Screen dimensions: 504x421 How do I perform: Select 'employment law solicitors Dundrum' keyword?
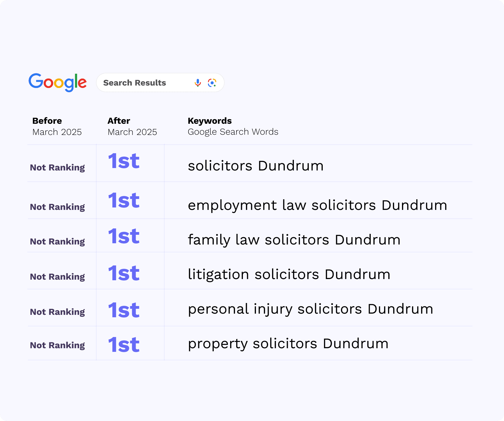[x=317, y=205]
